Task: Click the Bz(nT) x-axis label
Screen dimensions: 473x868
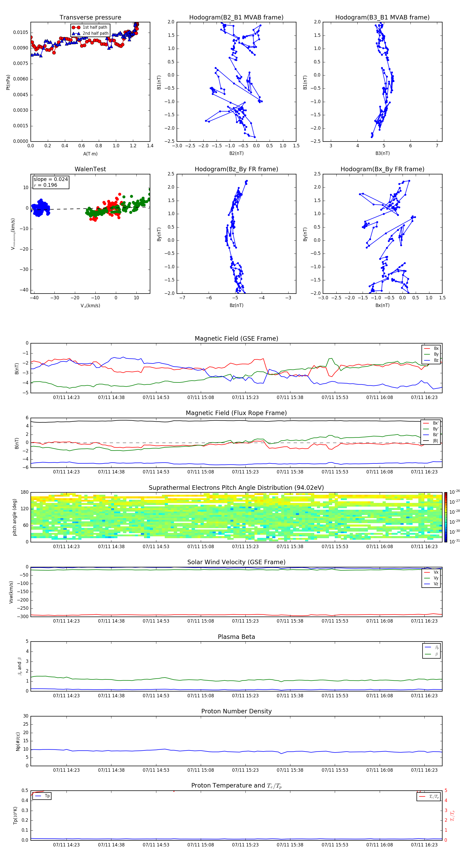Action: pos(236,305)
